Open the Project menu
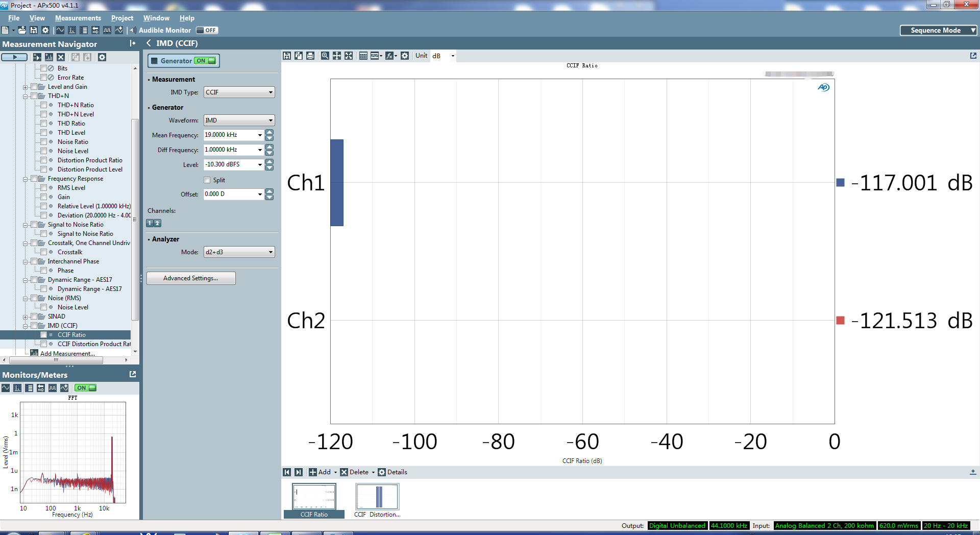The height and width of the screenshot is (535, 980). 122,18
